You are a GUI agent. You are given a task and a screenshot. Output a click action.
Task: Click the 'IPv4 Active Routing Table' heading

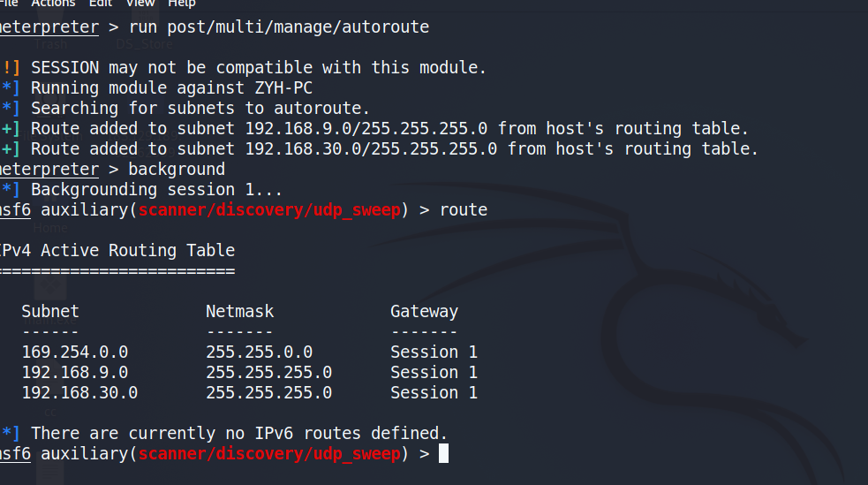(117, 250)
